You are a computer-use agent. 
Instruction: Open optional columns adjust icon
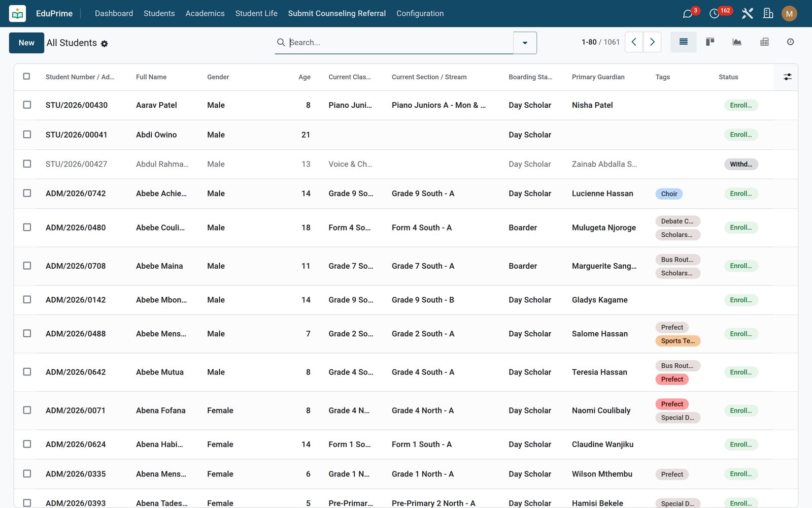787,77
